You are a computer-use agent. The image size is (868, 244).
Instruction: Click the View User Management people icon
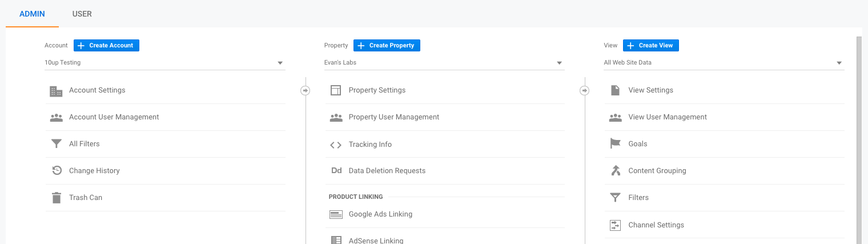coord(615,118)
